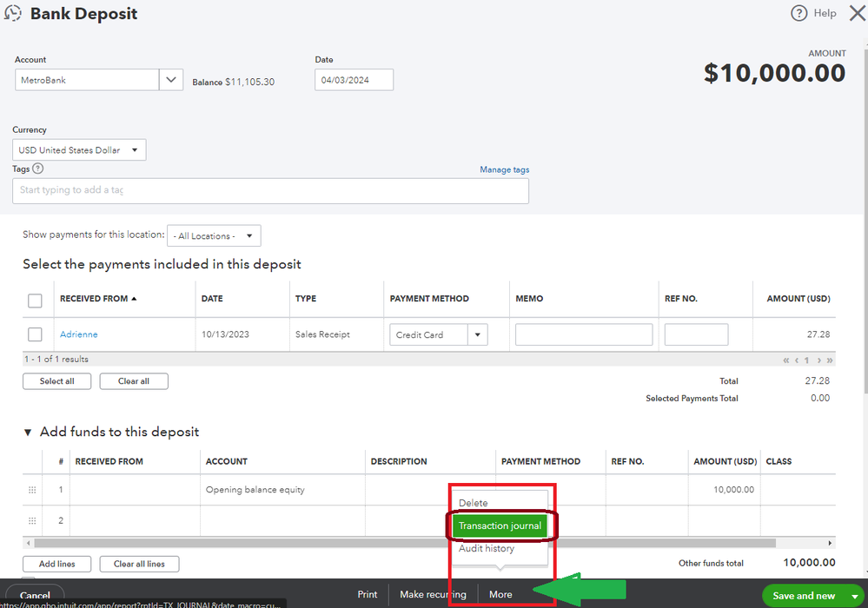
Task: Click Received From cell in line 1
Action: (x=135, y=490)
